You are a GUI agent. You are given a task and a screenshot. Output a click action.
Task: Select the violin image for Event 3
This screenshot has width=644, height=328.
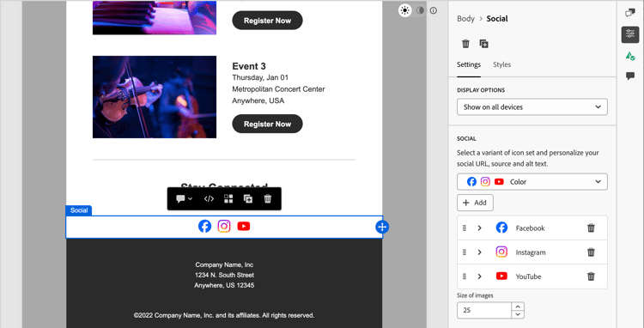pos(155,97)
